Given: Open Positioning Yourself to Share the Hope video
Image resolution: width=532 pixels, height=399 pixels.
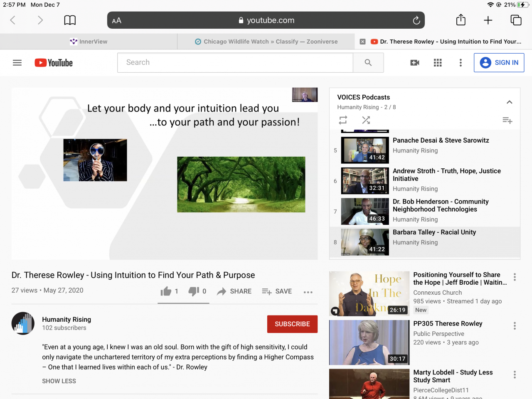Looking at the screenshot, I should [x=460, y=278].
